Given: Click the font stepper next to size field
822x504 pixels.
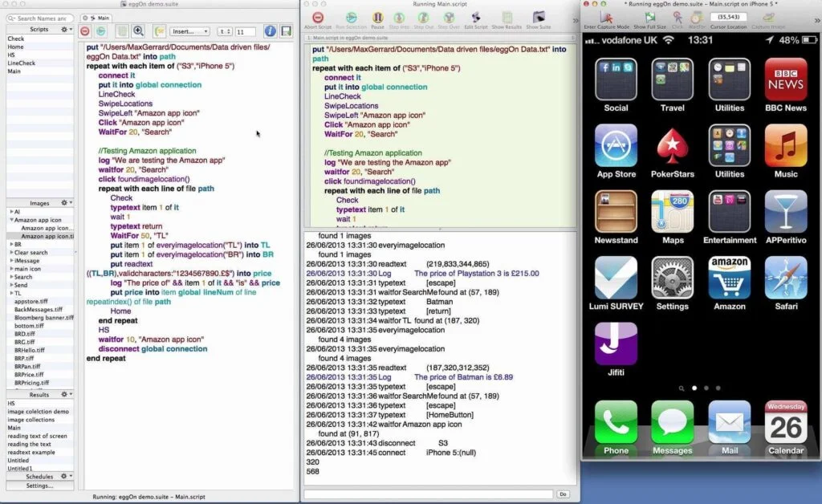Looking at the screenshot, I should pyautogui.click(x=225, y=31).
